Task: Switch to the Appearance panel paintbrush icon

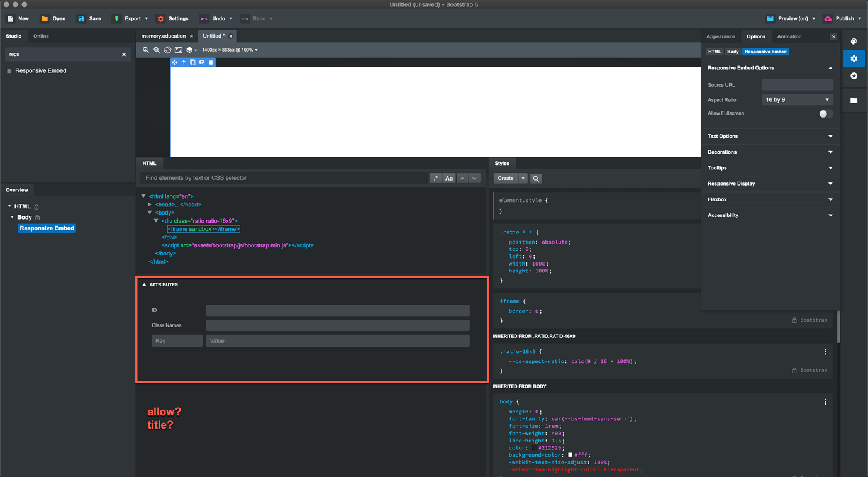Action: (854, 41)
